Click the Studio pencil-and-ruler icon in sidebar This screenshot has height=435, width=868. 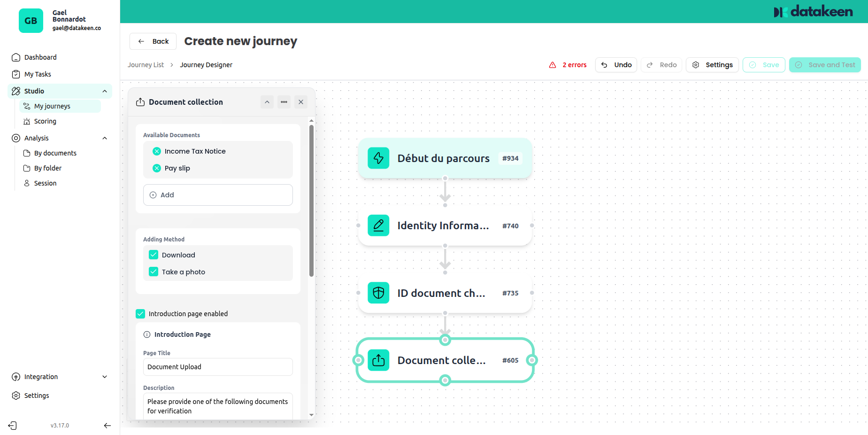[x=15, y=91]
